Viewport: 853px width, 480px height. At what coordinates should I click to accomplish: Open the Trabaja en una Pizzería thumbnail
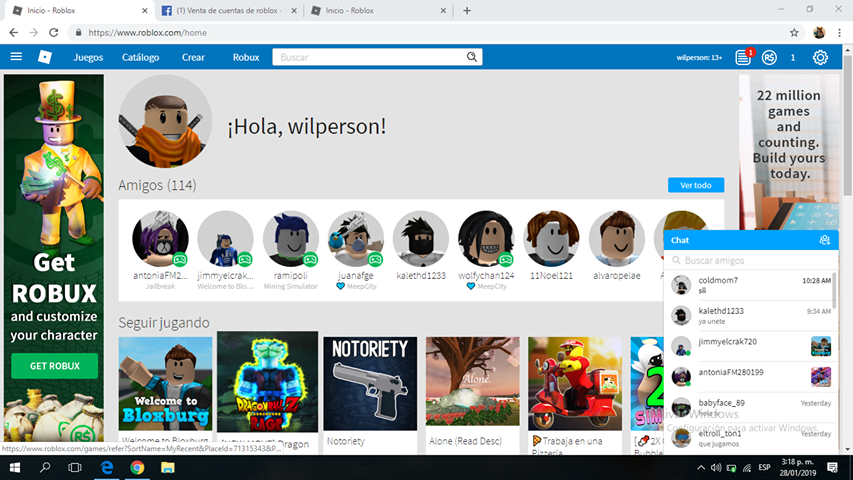pos(574,384)
